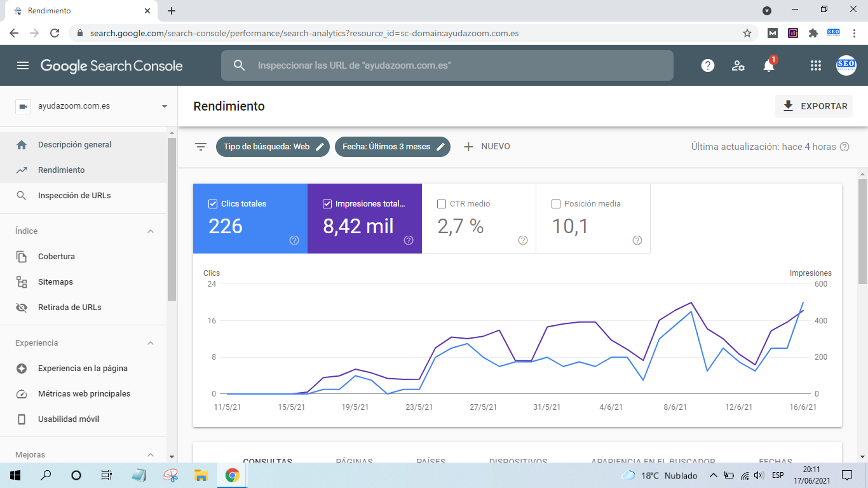This screenshot has height=488, width=868.
Task: Open the hamburger main menu
Action: [23, 65]
